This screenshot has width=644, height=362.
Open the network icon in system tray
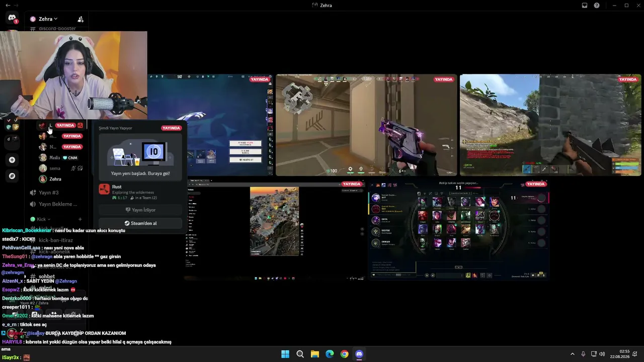tap(594, 354)
